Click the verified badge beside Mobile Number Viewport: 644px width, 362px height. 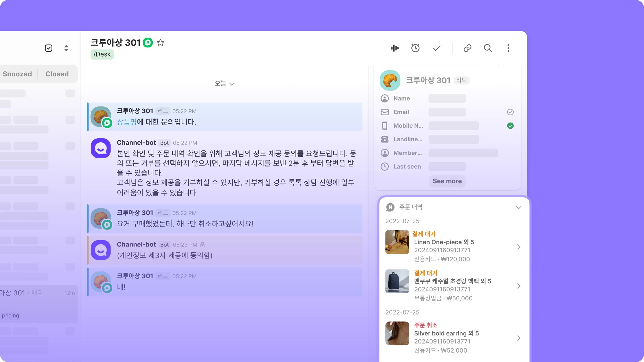[x=510, y=125]
